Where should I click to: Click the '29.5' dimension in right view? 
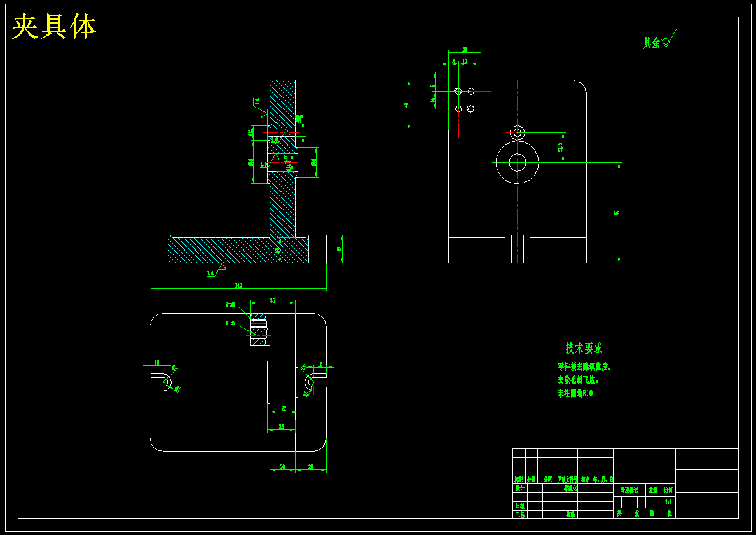[x=560, y=147]
